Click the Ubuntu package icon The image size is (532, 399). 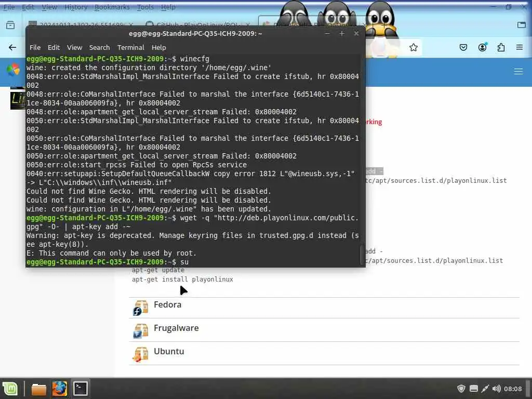point(140,354)
